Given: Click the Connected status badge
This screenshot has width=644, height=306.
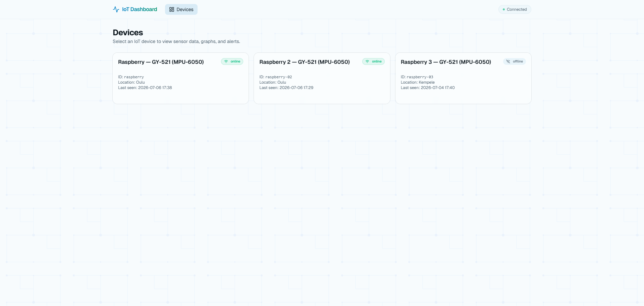Looking at the screenshot, I should click(x=515, y=9).
